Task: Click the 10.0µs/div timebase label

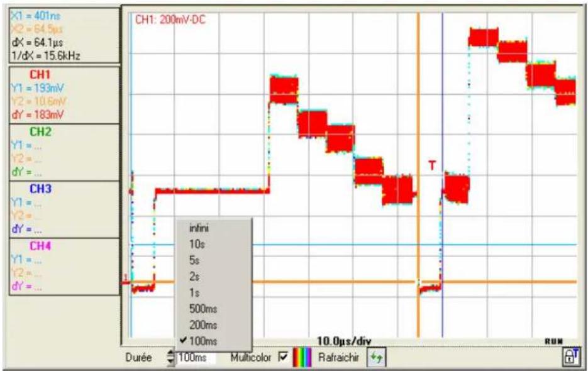Action: [x=344, y=341]
